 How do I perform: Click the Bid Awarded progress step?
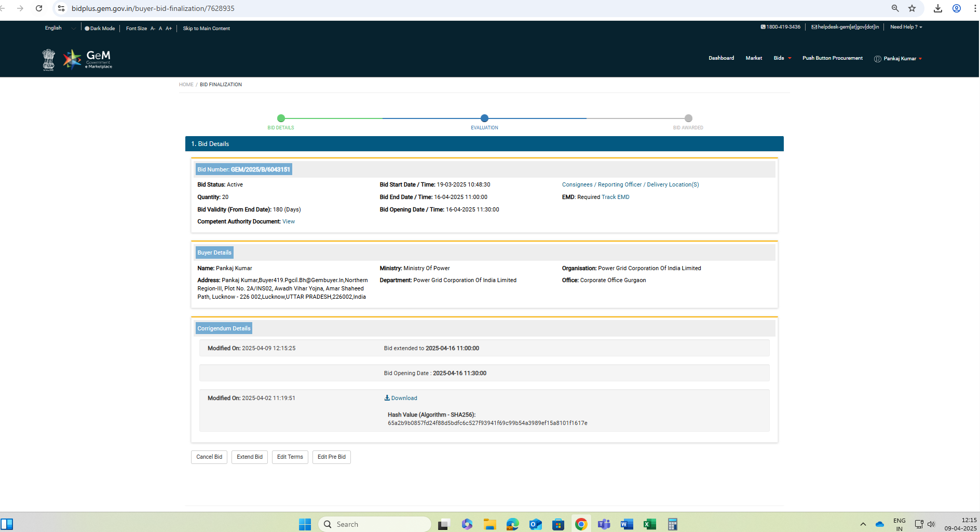[x=688, y=118]
